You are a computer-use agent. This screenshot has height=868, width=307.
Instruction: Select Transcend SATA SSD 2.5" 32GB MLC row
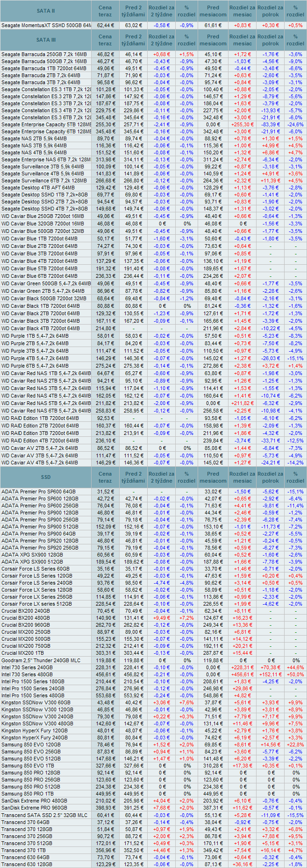pos(153,815)
